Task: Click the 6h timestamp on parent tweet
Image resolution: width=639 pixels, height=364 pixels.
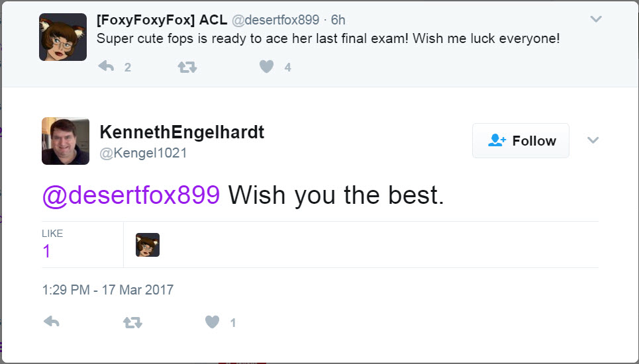Action: pos(338,20)
